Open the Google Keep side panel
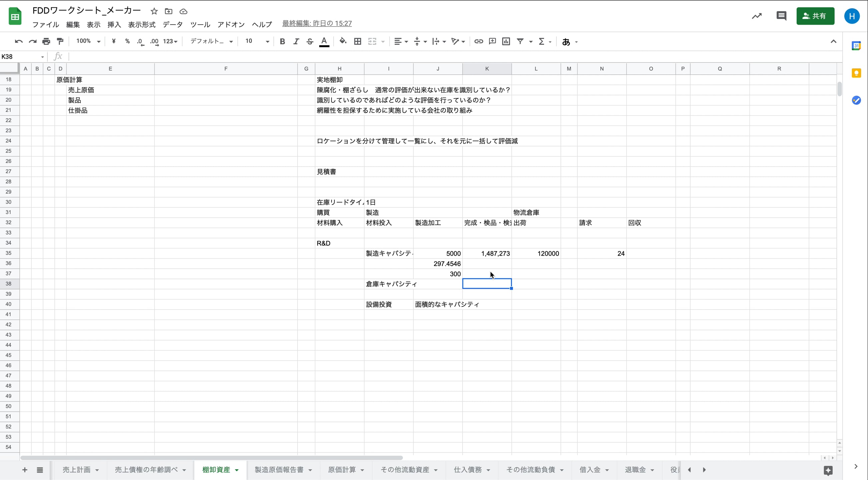The height and width of the screenshot is (480, 868). tap(856, 73)
